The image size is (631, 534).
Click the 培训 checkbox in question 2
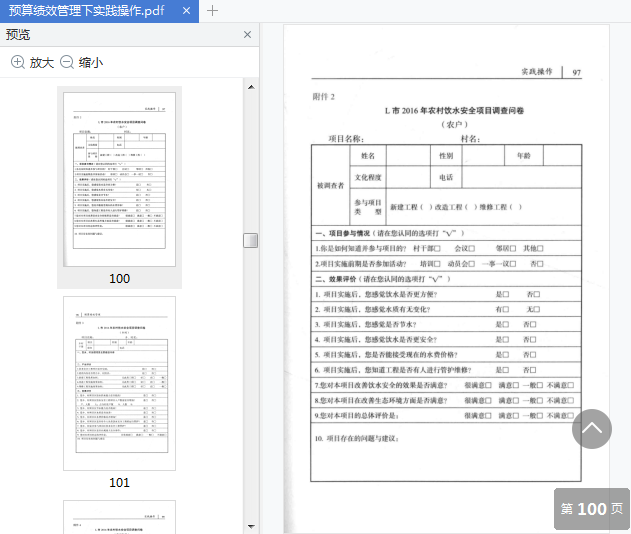pos(437,264)
